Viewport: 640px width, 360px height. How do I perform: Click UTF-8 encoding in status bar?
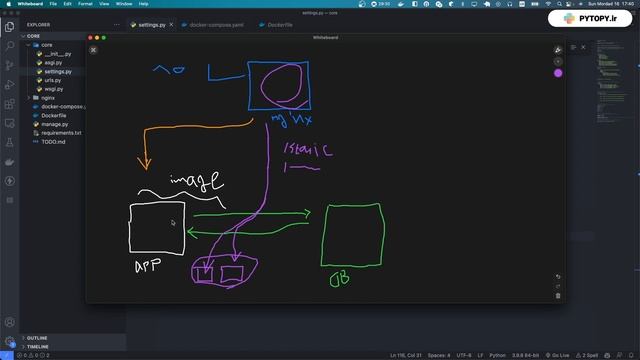[x=464, y=356]
